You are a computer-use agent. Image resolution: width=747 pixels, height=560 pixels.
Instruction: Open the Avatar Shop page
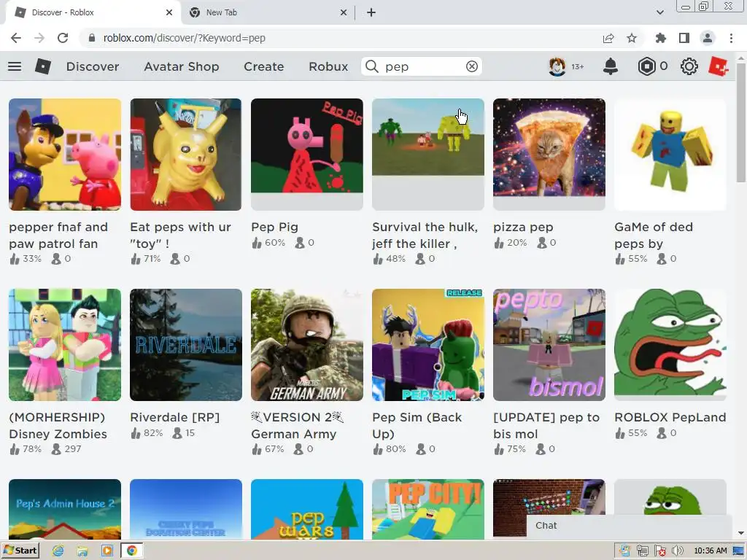pos(182,66)
